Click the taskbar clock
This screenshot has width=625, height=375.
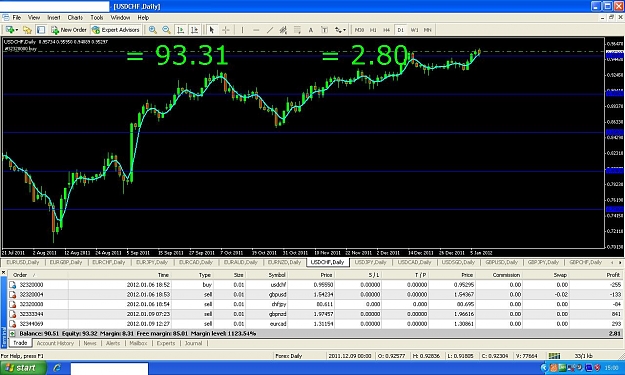(611, 368)
